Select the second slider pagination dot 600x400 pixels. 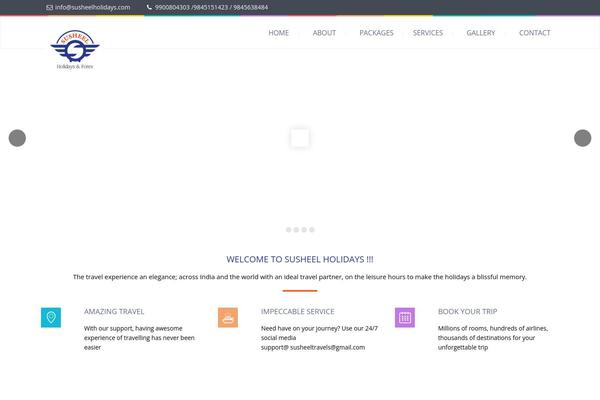coord(296,230)
